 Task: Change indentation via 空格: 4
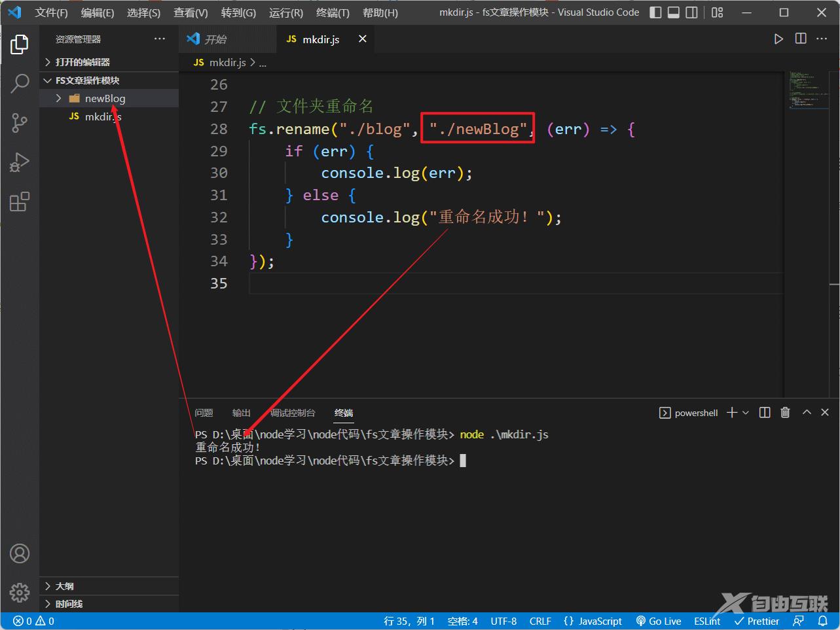[463, 621]
